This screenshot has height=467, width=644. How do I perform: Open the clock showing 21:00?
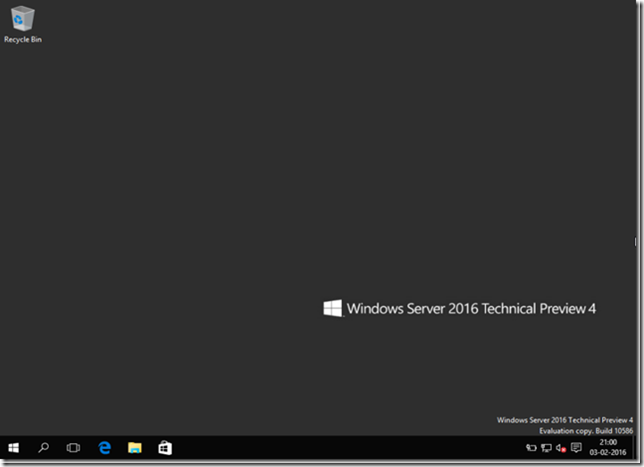[x=608, y=447]
